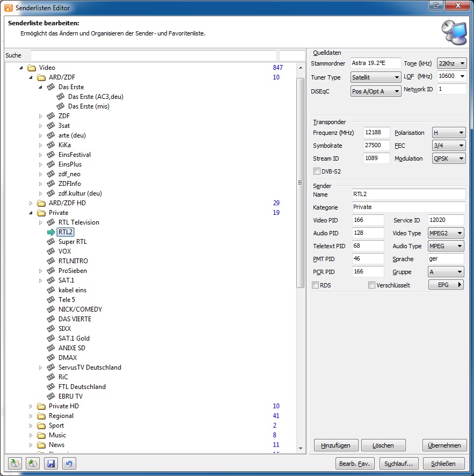Open the Tuner Type dropdown

(x=376, y=77)
